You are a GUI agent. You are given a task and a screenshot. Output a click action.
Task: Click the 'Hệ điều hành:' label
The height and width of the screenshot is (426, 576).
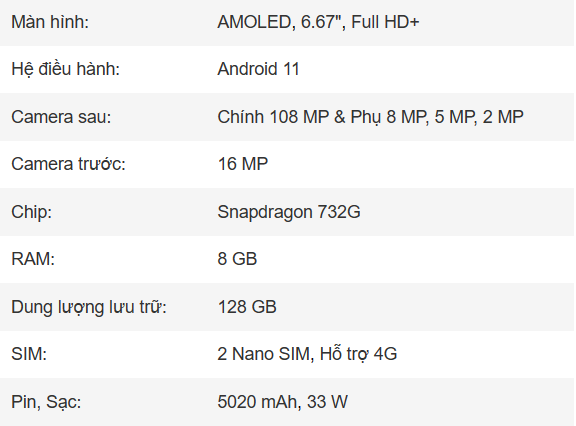click(66, 69)
